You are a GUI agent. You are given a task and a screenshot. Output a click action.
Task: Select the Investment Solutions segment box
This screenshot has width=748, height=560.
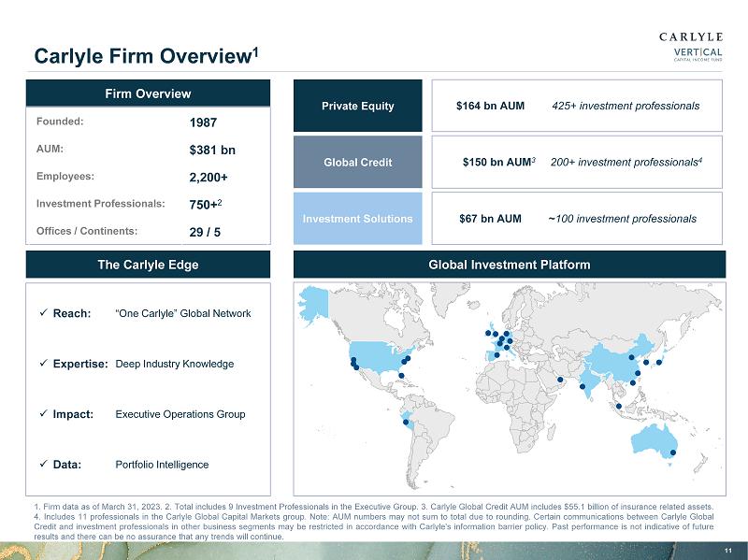(358, 219)
